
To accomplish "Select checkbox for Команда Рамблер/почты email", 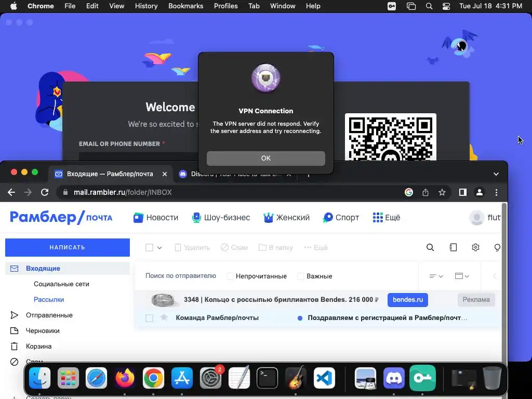I will click(149, 318).
